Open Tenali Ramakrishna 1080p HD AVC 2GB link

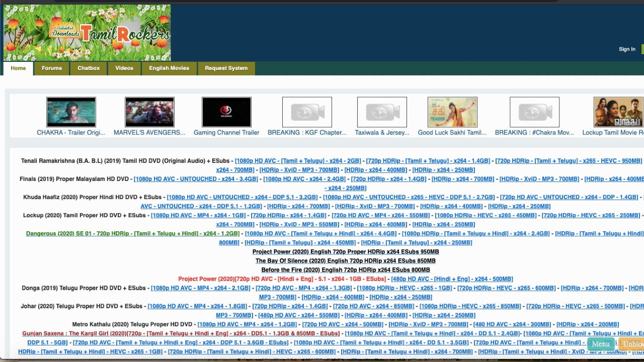[298, 161]
